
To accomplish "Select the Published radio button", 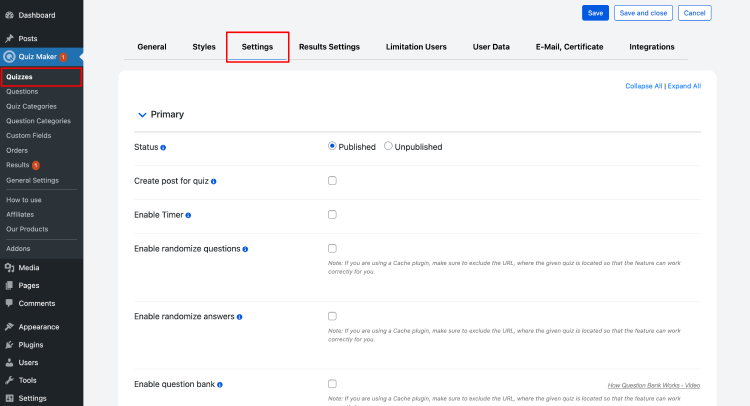I will [x=332, y=146].
